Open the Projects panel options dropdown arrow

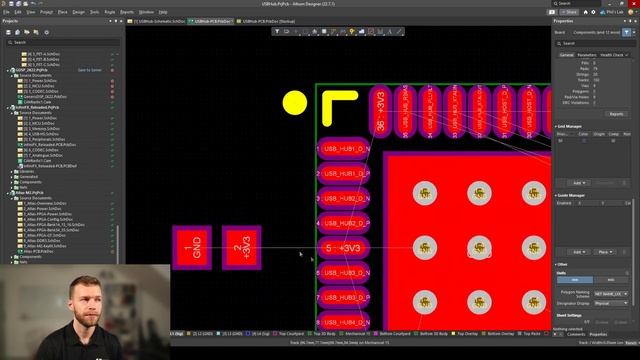click(x=110, y=21)
